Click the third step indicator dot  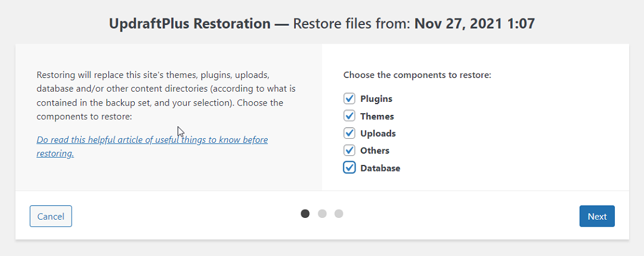(x=339, y=214)
